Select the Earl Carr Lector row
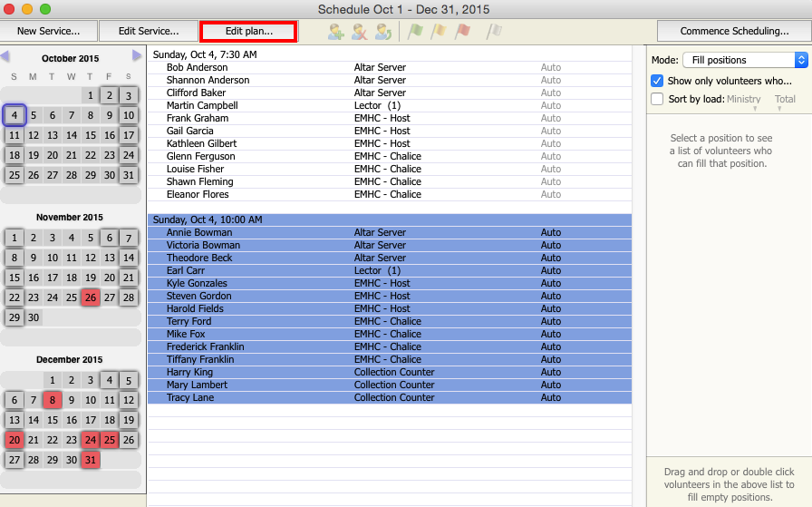The width and height of the screenshot is (812, 507). pos(390,270)
